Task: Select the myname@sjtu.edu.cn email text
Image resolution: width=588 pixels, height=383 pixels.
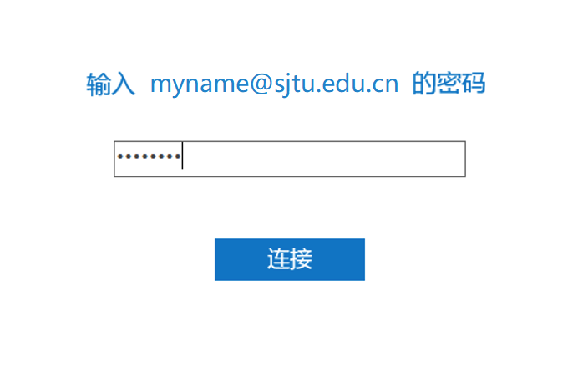Action: (x=275, y=84)
